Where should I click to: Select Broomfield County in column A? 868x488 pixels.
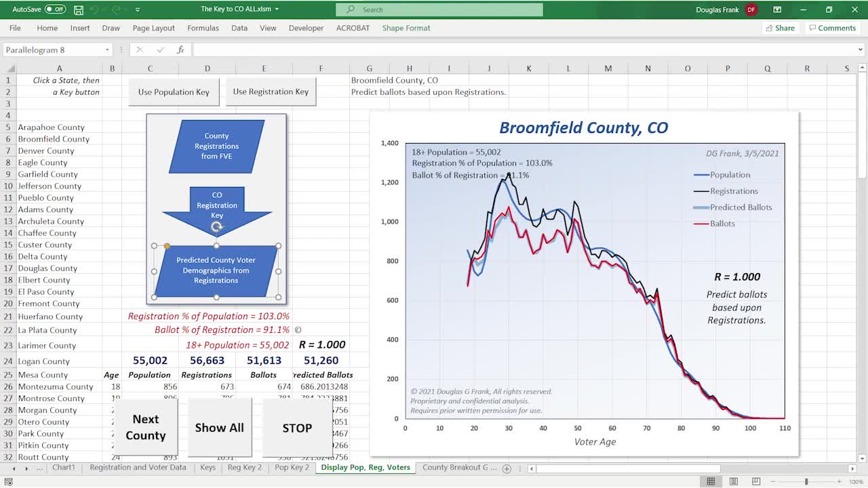[54, 139]
